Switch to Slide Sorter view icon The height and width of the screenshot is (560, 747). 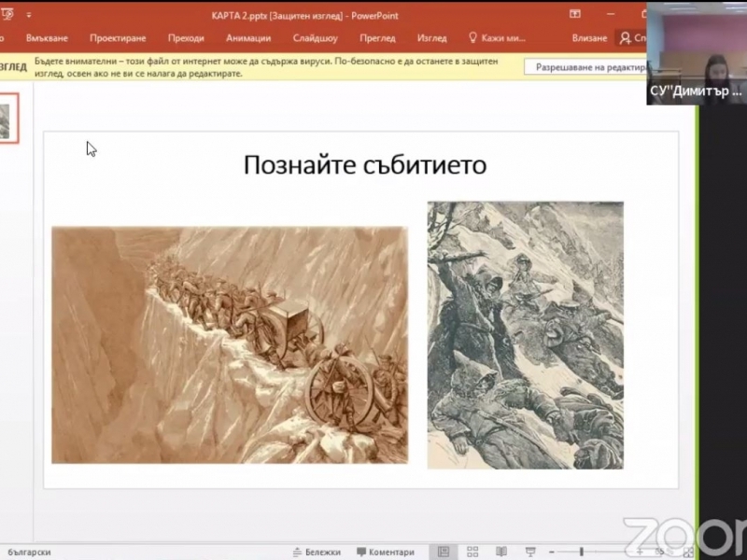pos(472,552)
